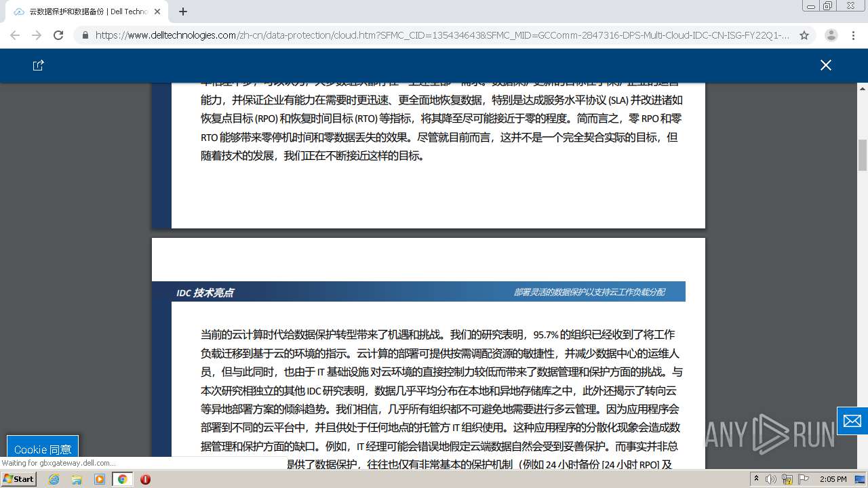Click Chrome icon in taskbar
Viewport: 868px width, 488px height.
[123, 479]
